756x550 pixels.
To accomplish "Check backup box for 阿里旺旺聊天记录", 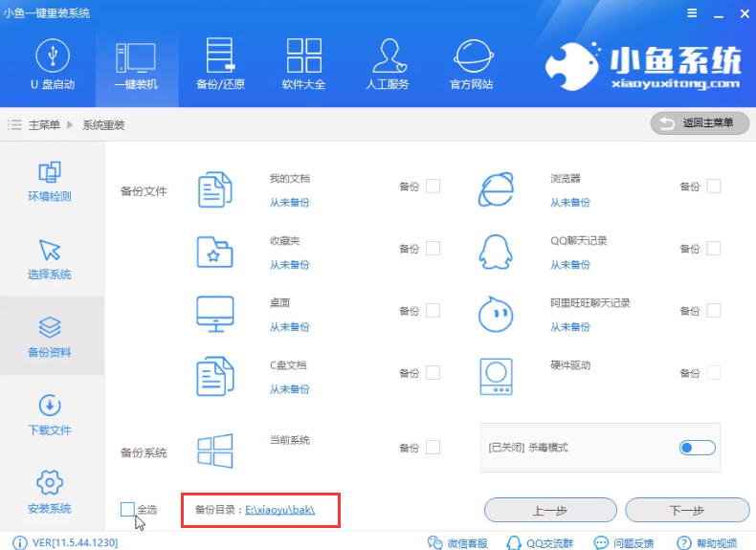I will [714, 311].
